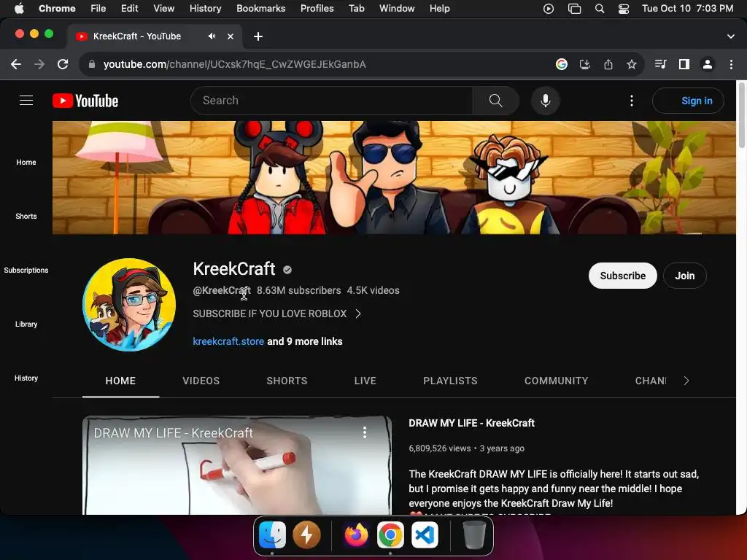Open Library in the sidebar
Viewport: 747px width, 560px height.
click(26, 324)
